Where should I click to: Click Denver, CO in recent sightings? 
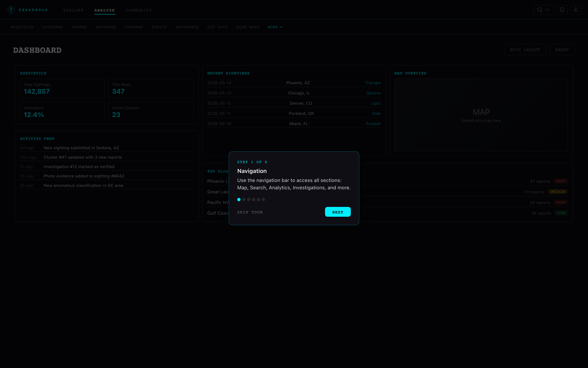(301, 103)
